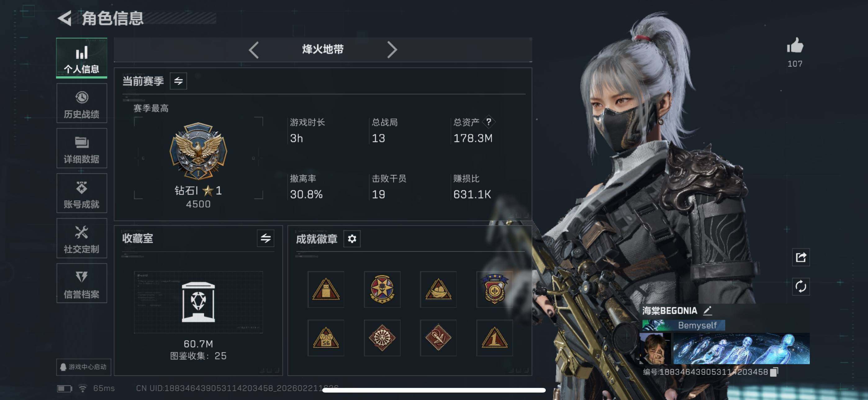Open the 信誉档案 credit file section
Image resolution: width=868 pixels, height=400 pixels.
coord(82,283)
